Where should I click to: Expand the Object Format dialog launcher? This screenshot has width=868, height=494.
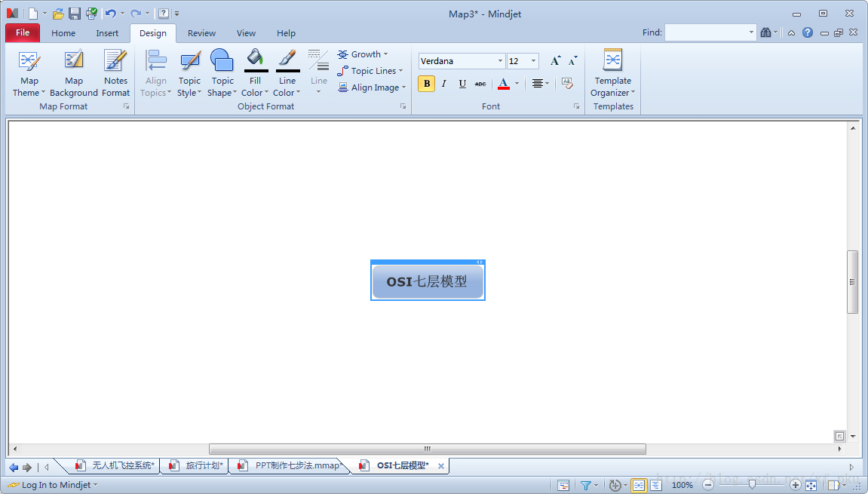[403, 106]
